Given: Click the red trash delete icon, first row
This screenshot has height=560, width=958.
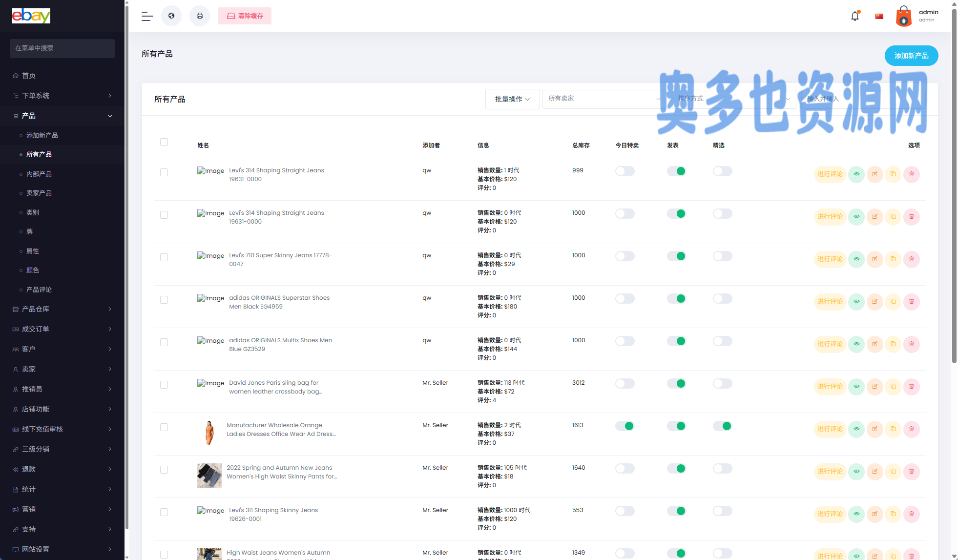Looking at the screenshot, I should 911,174.
